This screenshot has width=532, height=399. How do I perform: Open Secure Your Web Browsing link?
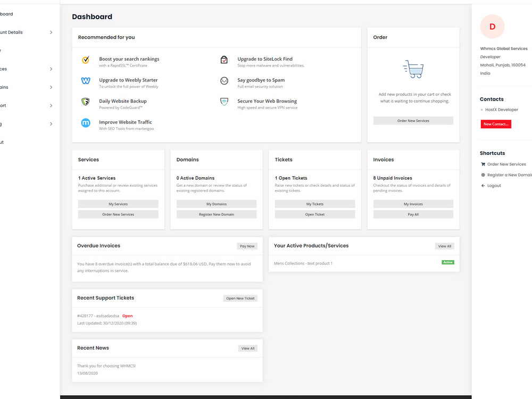pyautogui.click(x=267, y=101)
